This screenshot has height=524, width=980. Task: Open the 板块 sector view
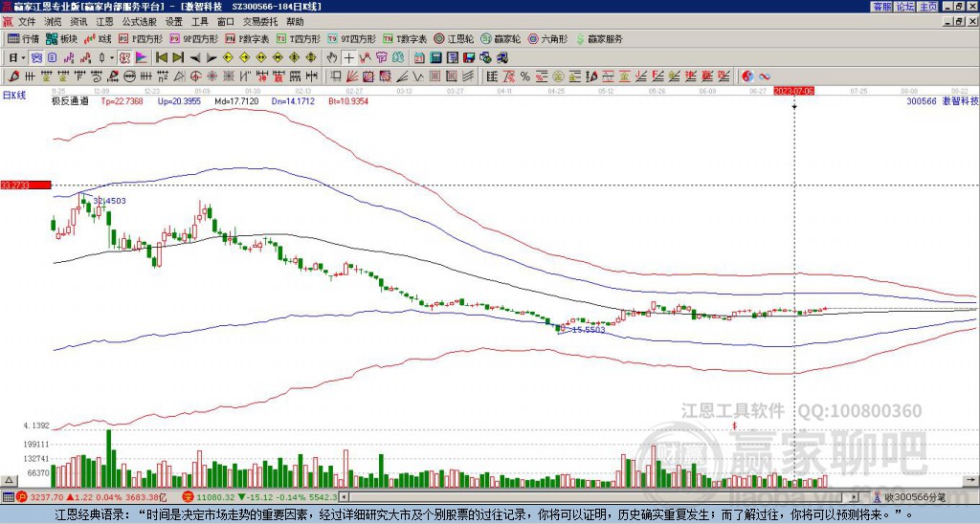point(61,38)
